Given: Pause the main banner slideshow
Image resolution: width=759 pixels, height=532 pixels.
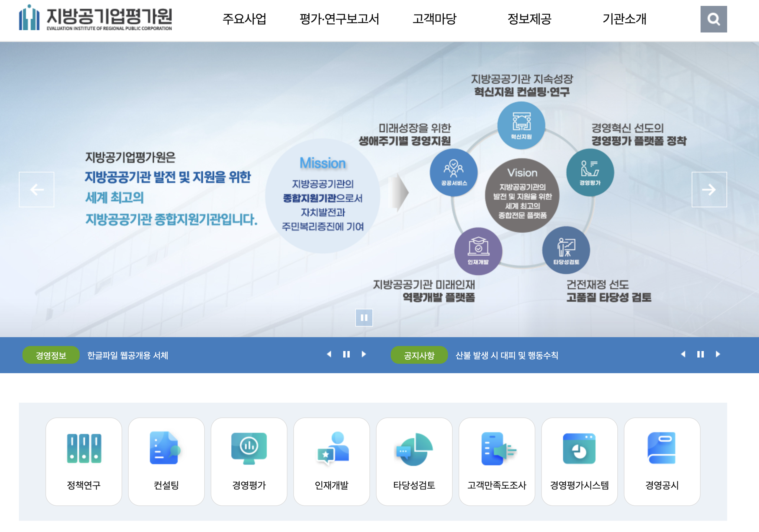Looking at the screenshot, I should tap(364, 317).
